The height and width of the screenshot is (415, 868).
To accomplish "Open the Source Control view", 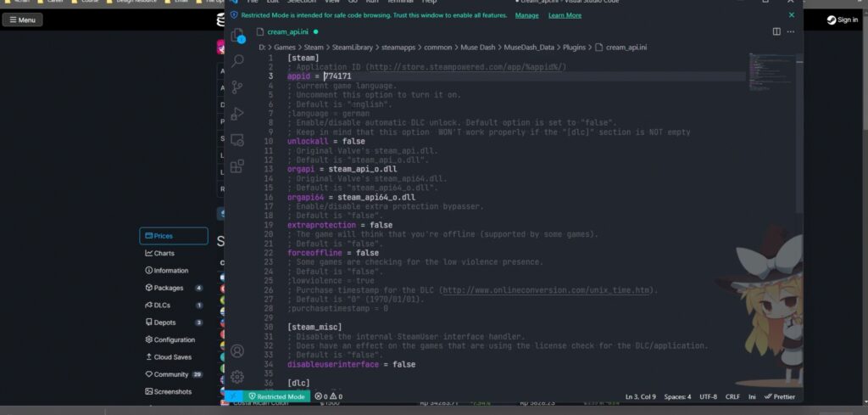I will pyautogui.click(x=237, y=87).
